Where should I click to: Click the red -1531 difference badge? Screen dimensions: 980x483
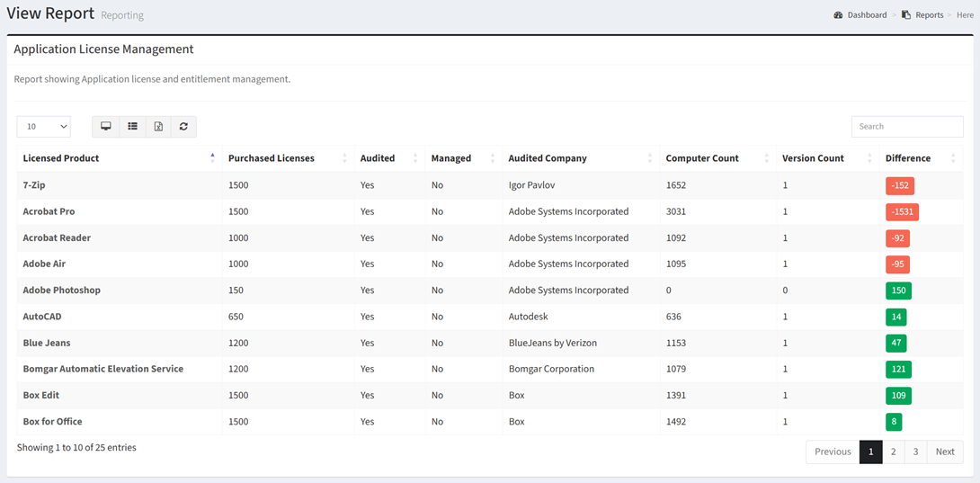(x=901, y=212)
